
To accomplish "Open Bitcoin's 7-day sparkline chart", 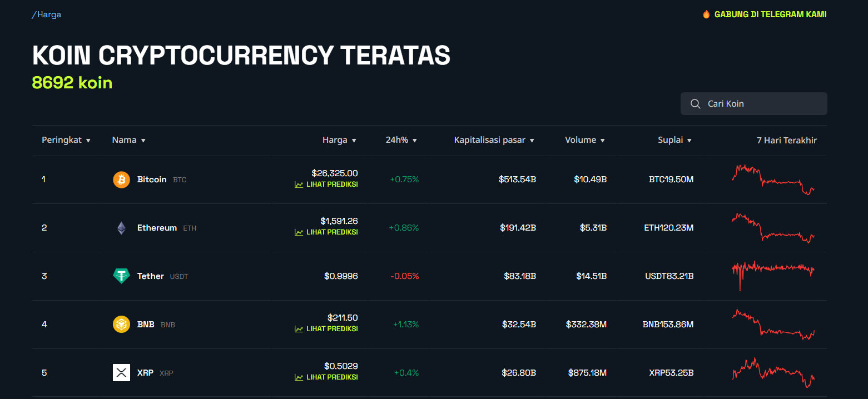I will (x=773, y=179).
